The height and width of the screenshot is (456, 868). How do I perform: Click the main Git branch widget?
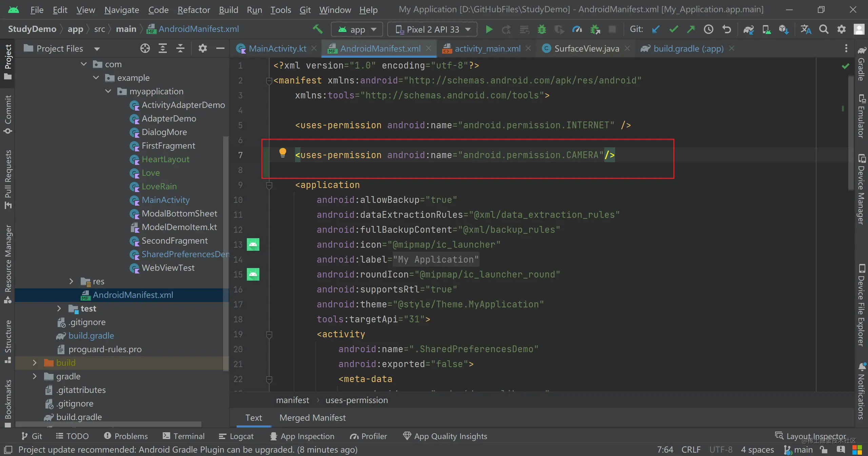pyautogui.click(x=798, y=450)
